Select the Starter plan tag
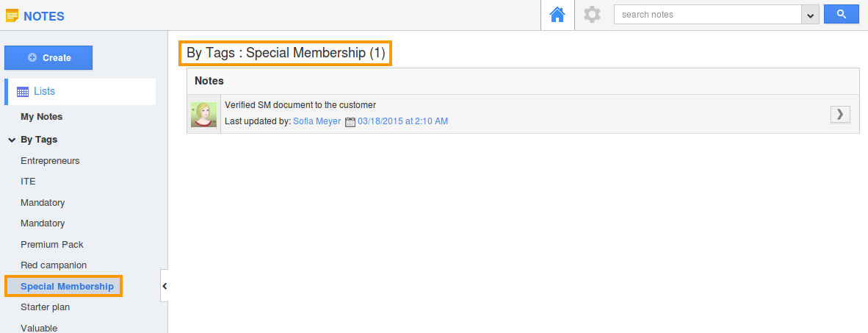The height and width of the screenshot is (333, 868). click(45, 307)
